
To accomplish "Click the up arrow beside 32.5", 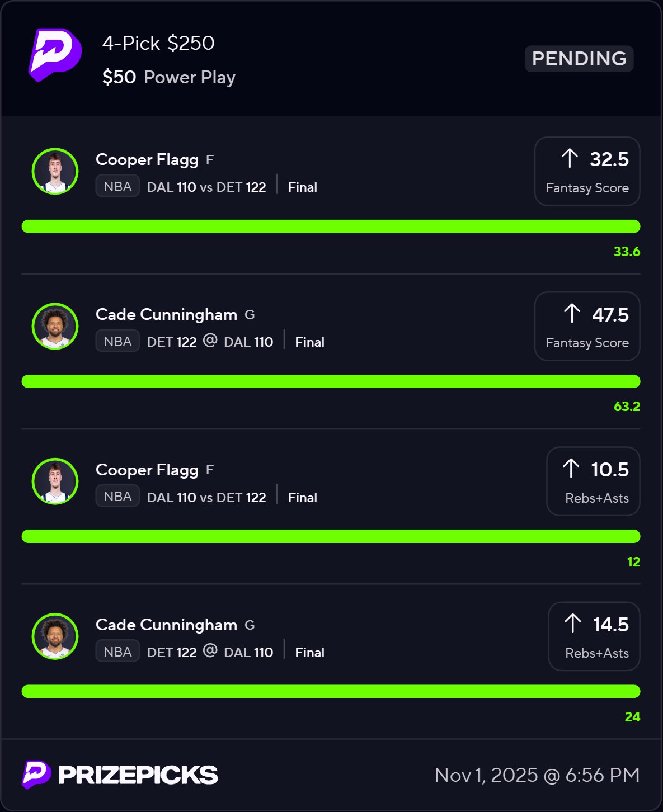I will click(x=570, y=158).
